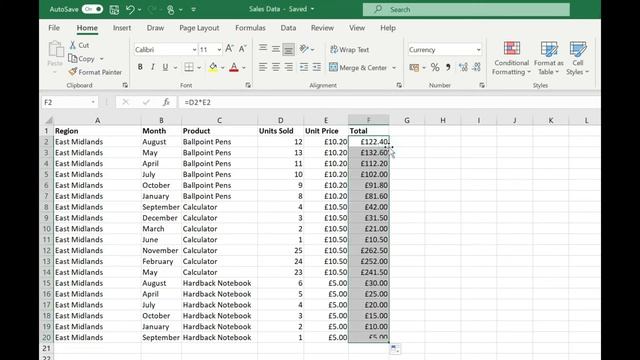Click the Comma Style icon
Image resolution: width=640 pixels, height=360 pixels.
pos(448,67)
